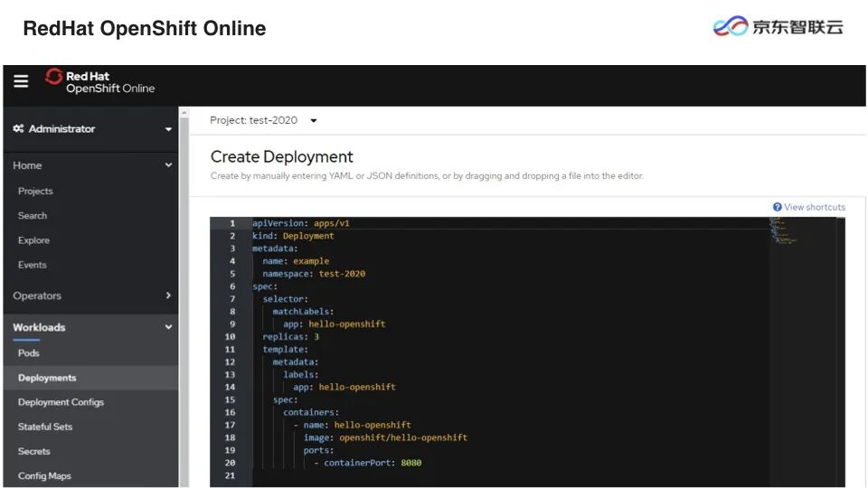The height and width of the screenshot is (488, 868).
Task: Open Config Maps in sidebar
Action: (x=44, y=476)
